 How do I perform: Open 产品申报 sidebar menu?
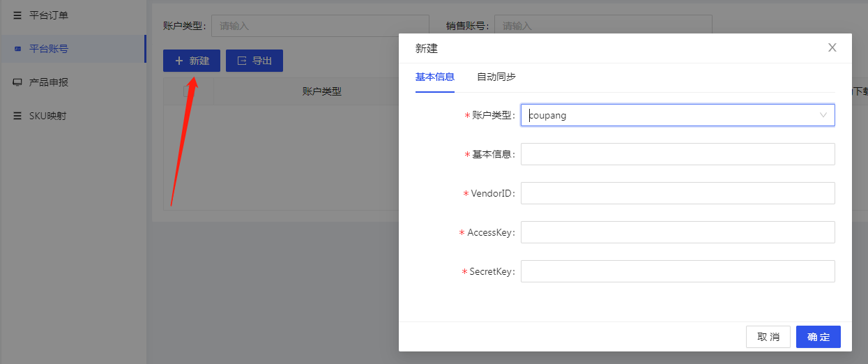[x=73, y=82]
